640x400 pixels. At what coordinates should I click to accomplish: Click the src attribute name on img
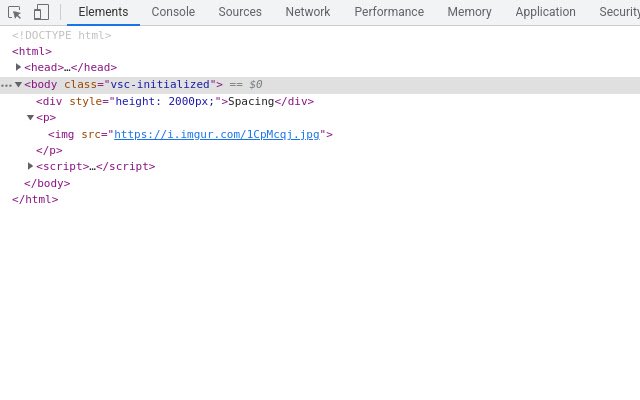coord(91,134)
